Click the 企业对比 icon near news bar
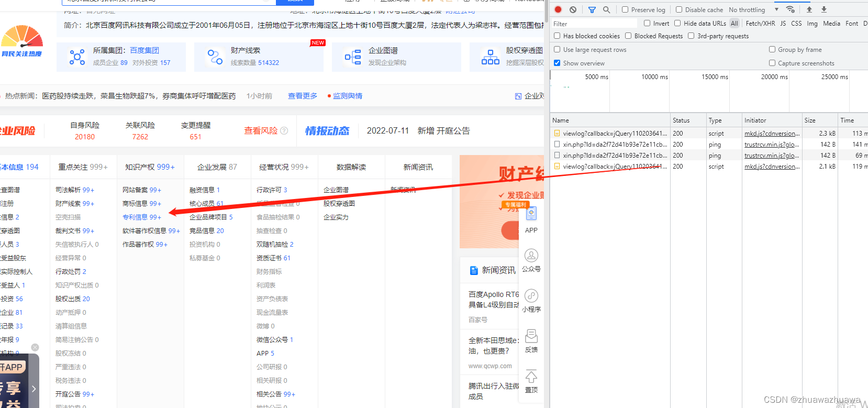This screenshot has height=408, width=868. [x=518, y=96]
